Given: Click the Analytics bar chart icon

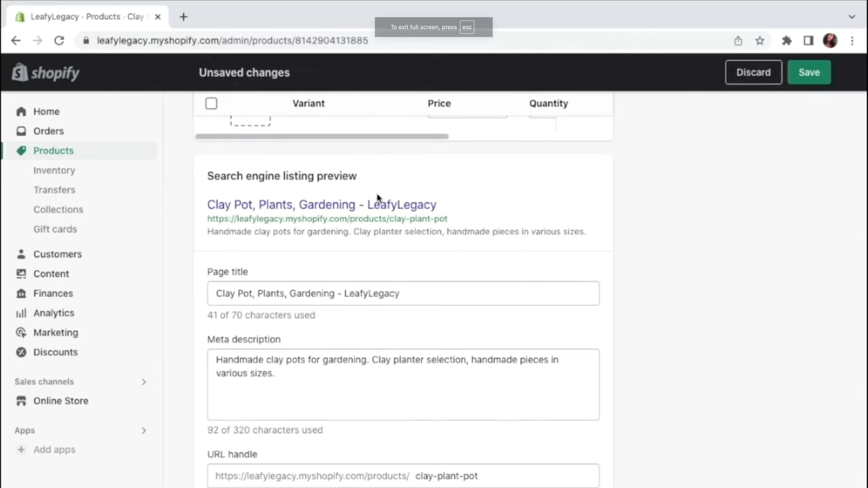Looking at the screenshot, I should [21, 313].
